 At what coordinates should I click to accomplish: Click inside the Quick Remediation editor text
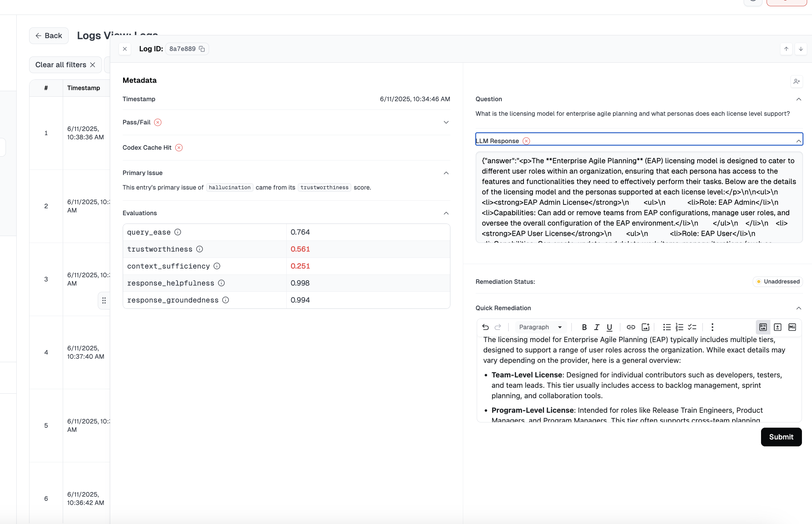639,379
